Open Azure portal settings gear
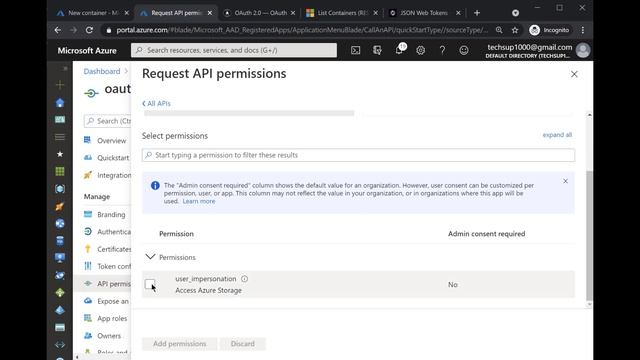The image size is (640, 360). click(x=420, y=50)
